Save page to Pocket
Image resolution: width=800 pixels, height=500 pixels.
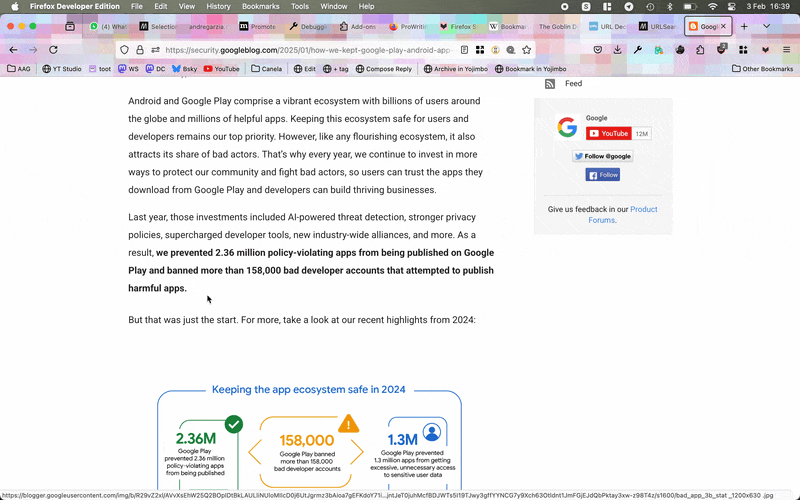(597, 49)
